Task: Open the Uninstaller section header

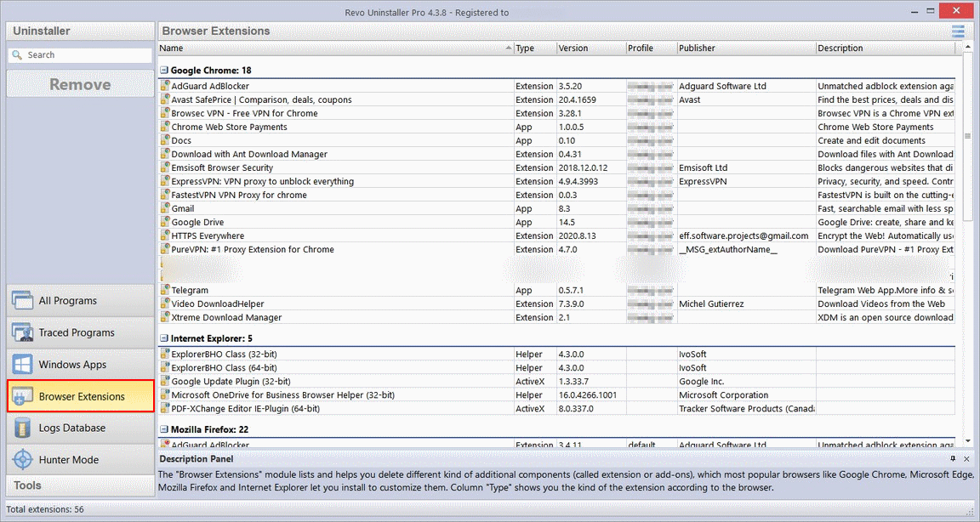Action: point(81,31)
